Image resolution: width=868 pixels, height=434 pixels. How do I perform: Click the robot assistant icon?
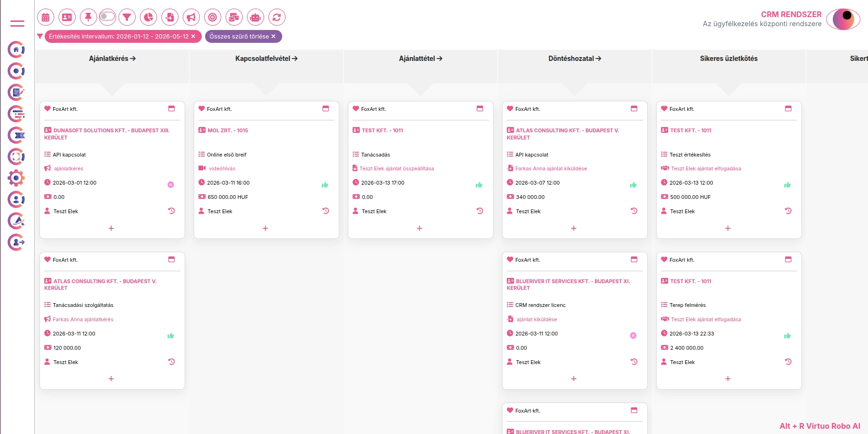point(255,18)
